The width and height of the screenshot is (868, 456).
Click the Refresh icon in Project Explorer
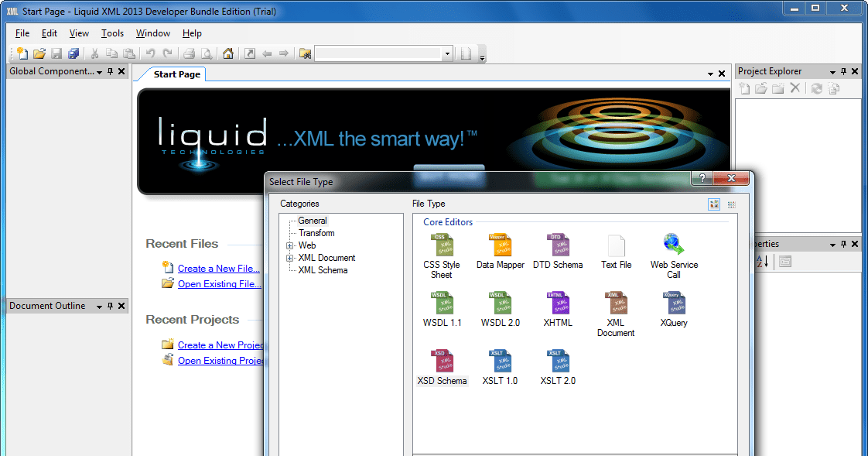[x=816, y=88]
